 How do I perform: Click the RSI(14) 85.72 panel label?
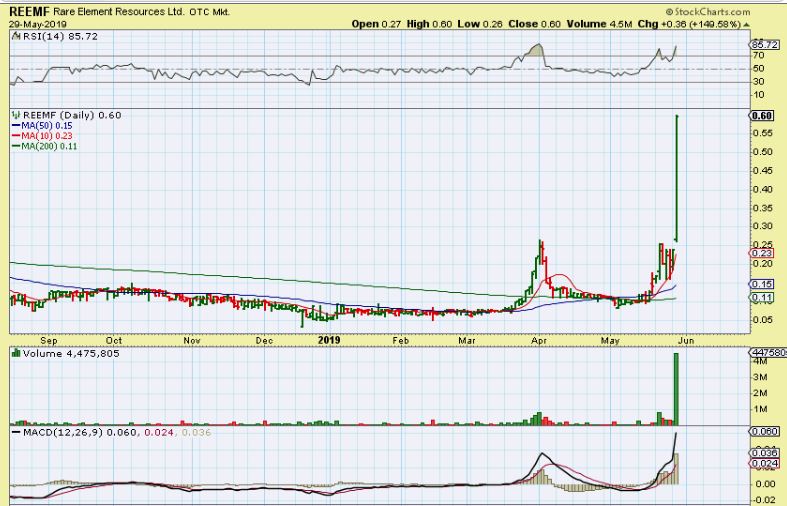coord(60,36)
